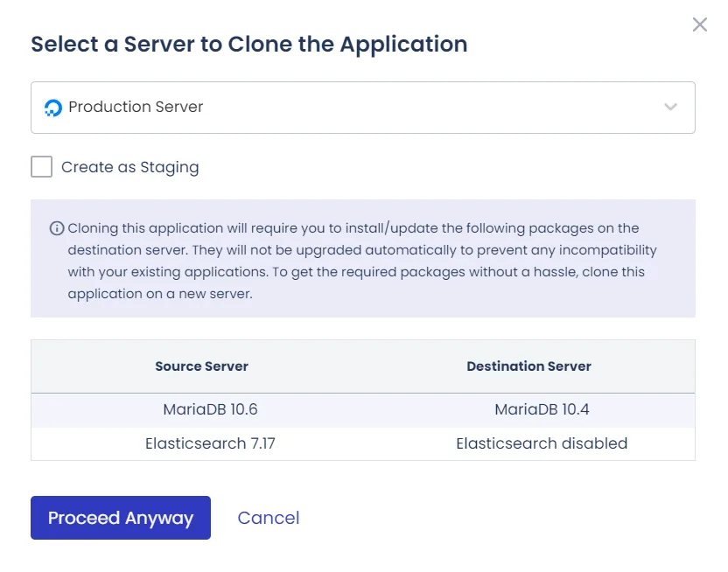Click the Create as Staging label

point(130,167)
